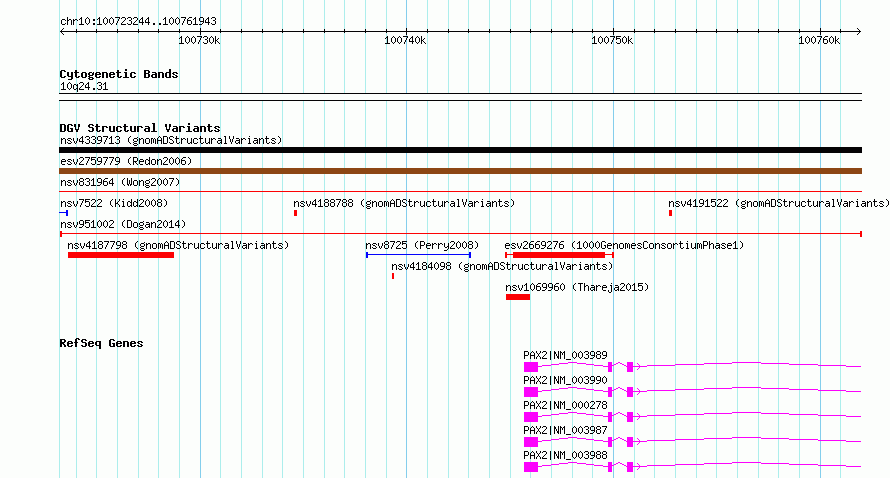Click the small blue nsv7522 variant glyph

click(x=64, y=213)
